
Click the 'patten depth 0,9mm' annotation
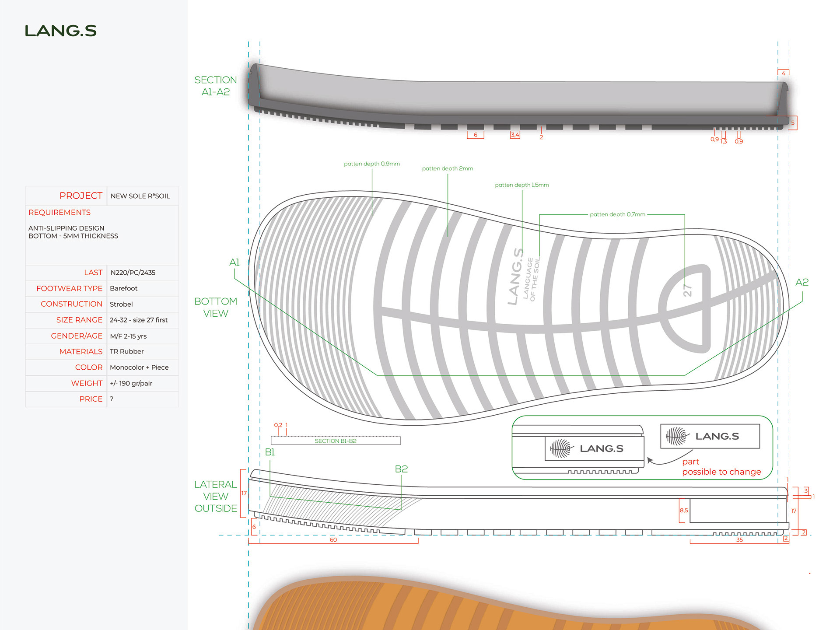pyautogui.click(x=371, y=164)
